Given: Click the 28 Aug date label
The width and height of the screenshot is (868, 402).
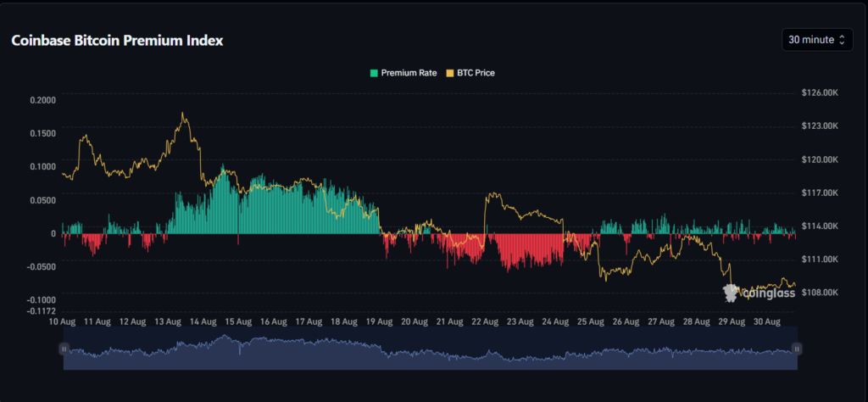Looking at the screenshot, I should click(696, 321).
